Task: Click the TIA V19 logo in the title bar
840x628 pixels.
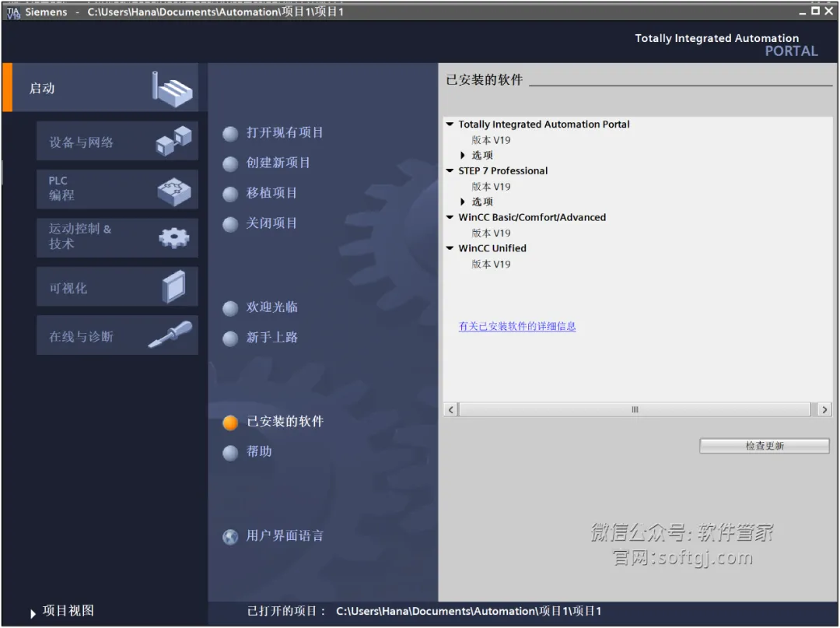Action: (x=13, y=12)
